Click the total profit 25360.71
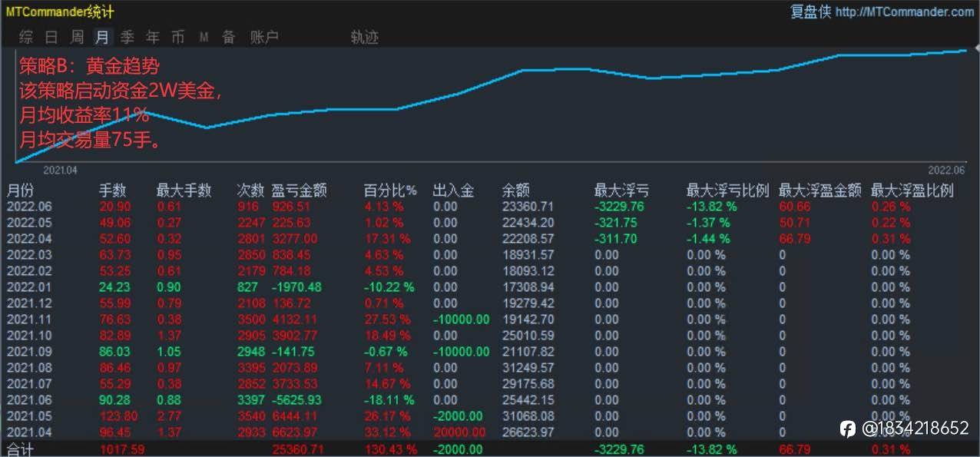Image resolution: width=980 pixels, height=457 pixels. [297, 449]
